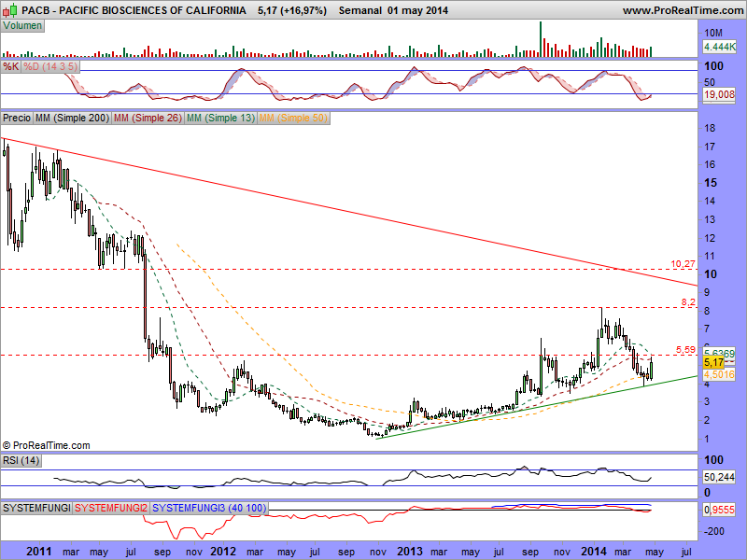Viewport: 747px width, 560px height.
Task: Click the 4,5016 moving average value tag
Action: click(719, 374)
